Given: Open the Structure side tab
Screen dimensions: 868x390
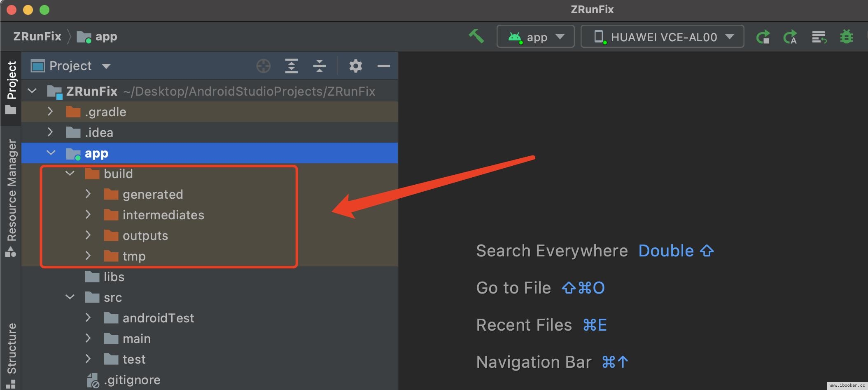Looking at the screenshot, I should click(11, 355).
